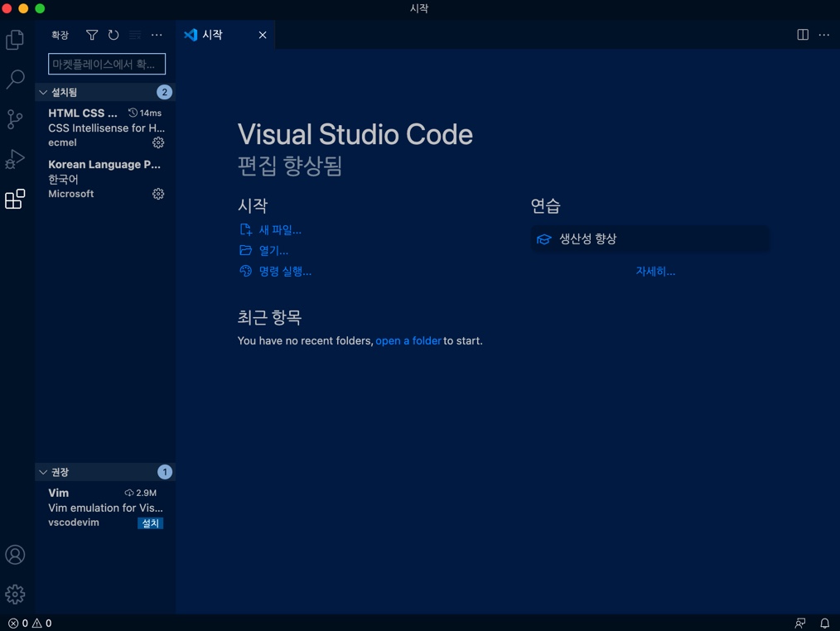Click the ecmel publisher name
The width and height of the screenshot is (840, 631).
point(62,142)
